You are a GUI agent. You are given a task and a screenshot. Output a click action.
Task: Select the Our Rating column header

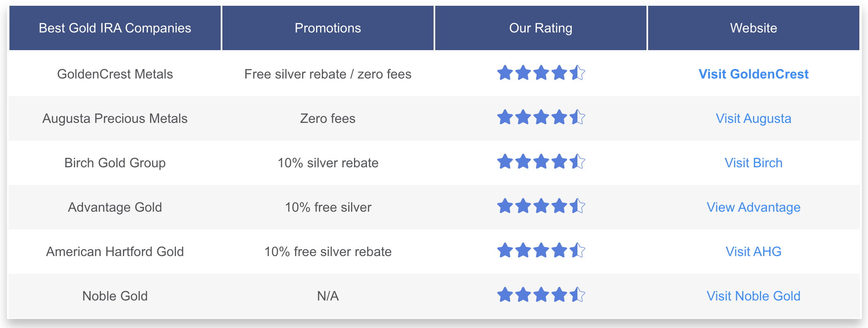pos(541,28)
